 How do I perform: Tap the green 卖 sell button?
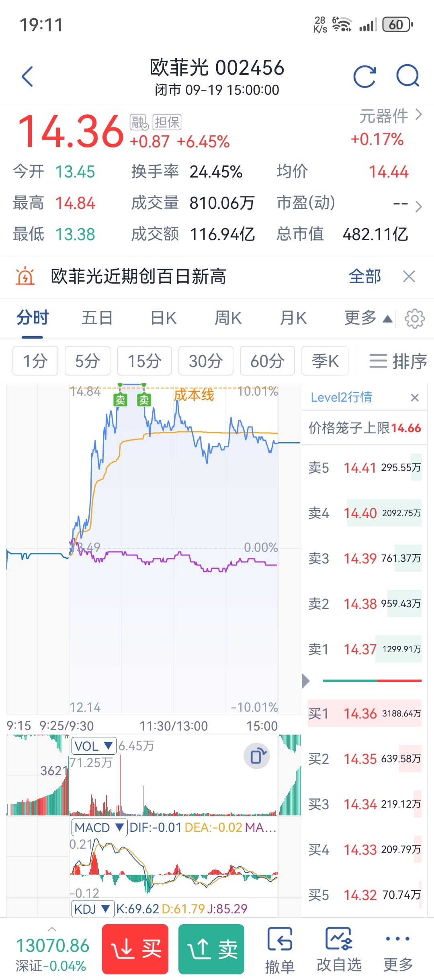click(x=211, y=949)
